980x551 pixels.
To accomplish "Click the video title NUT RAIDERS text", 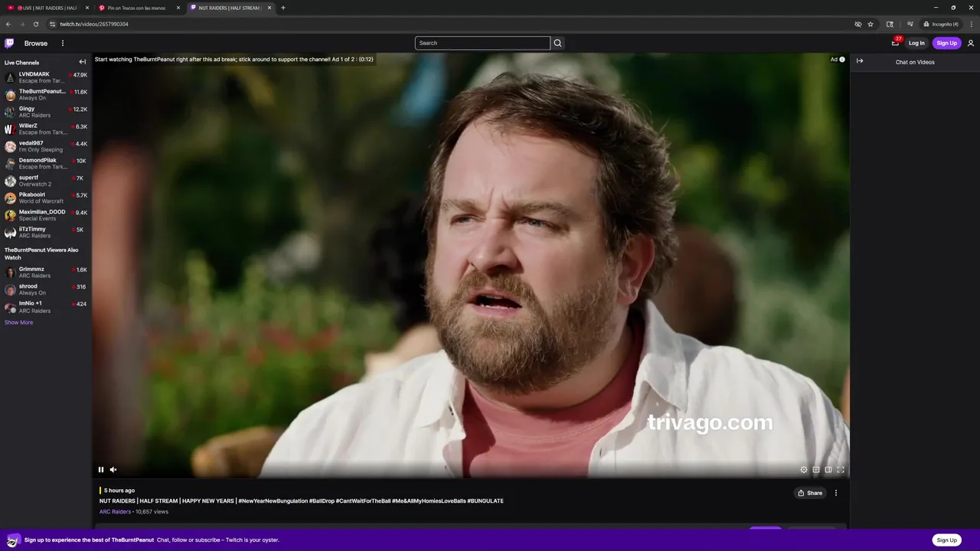I will coord(302,500).
